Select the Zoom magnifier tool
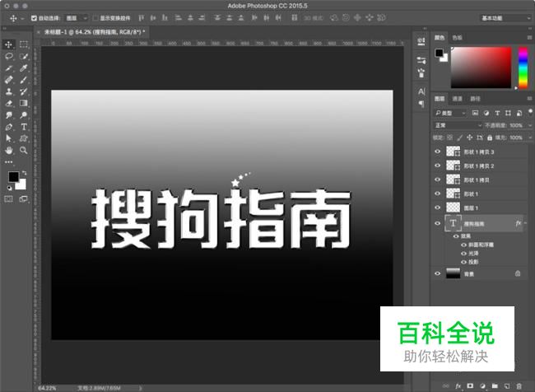 point(24,150)
